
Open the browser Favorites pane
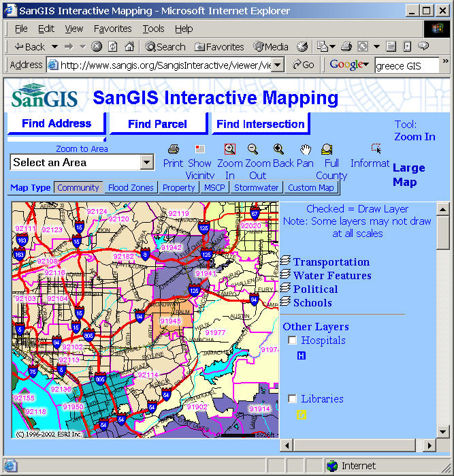point(219,47)
